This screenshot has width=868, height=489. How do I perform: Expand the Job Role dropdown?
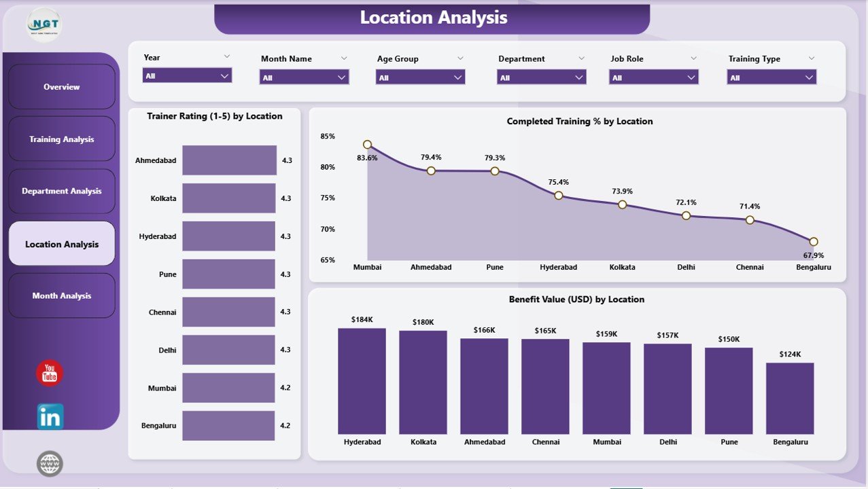coord(653,76)
